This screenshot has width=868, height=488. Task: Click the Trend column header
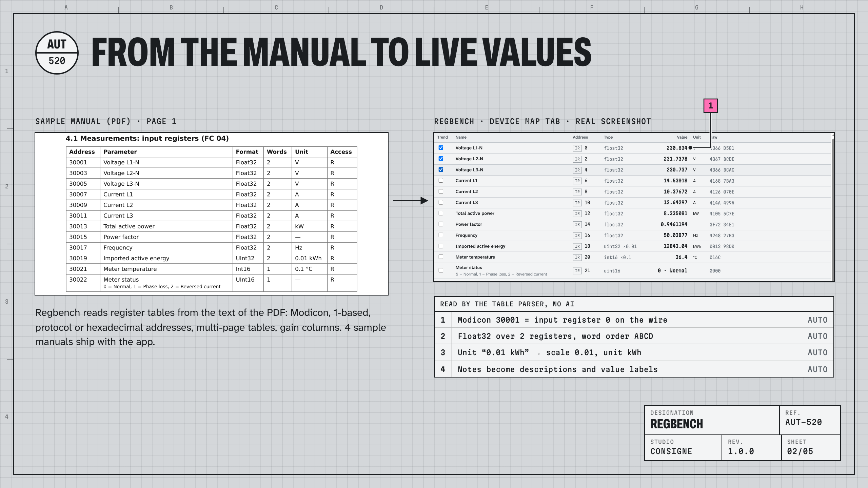(x=442, y=137)
